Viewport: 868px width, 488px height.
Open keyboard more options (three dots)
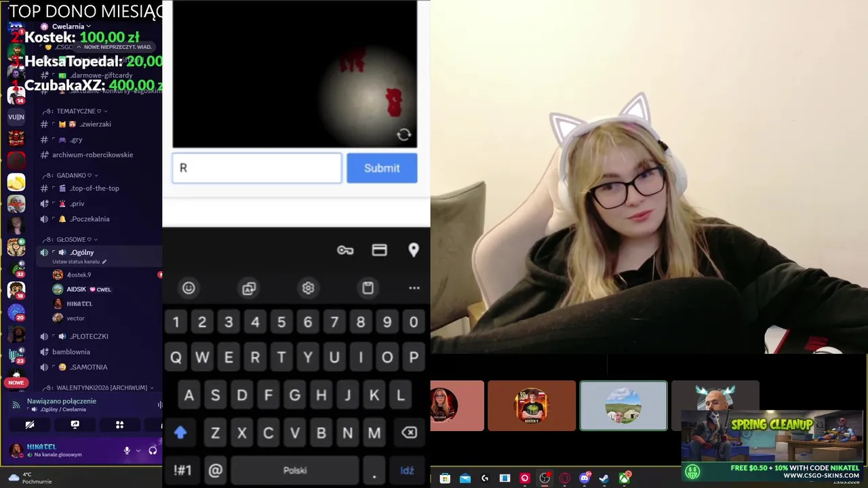click(x=414, y=288)
